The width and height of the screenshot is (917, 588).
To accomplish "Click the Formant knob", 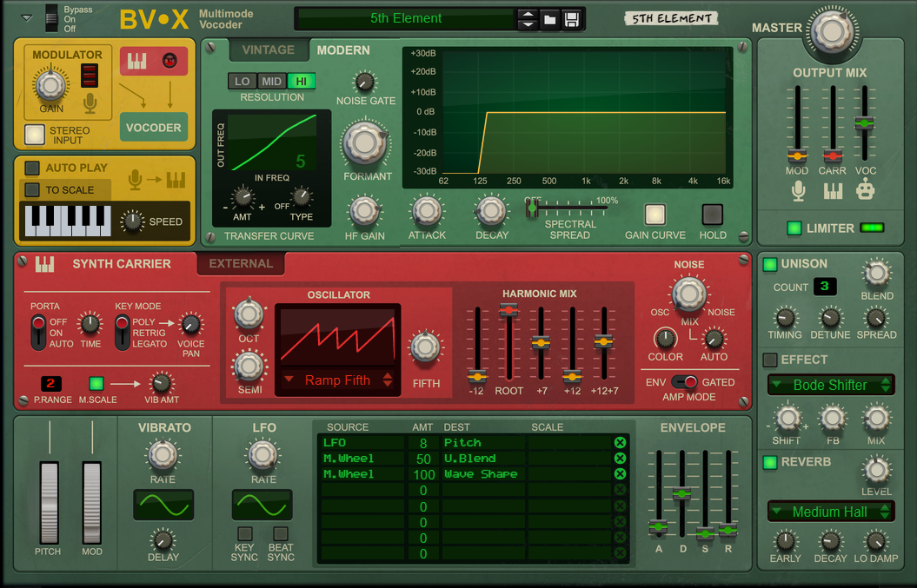I will pos(366,143).
